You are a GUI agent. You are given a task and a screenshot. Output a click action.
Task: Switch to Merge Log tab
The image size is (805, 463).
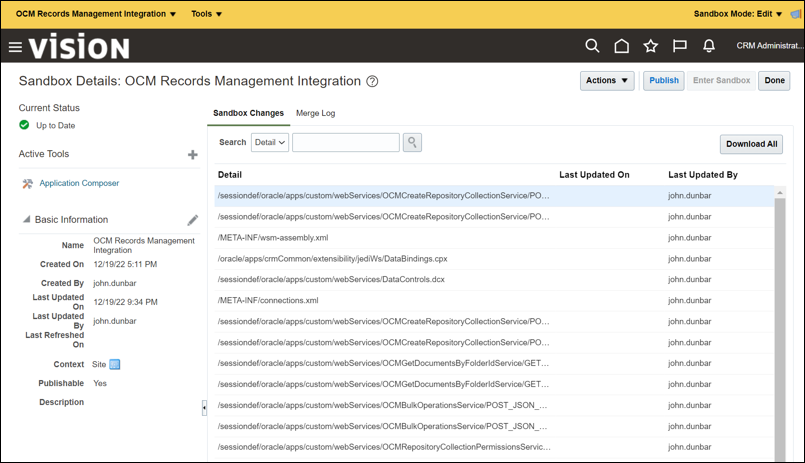point(315,113)
